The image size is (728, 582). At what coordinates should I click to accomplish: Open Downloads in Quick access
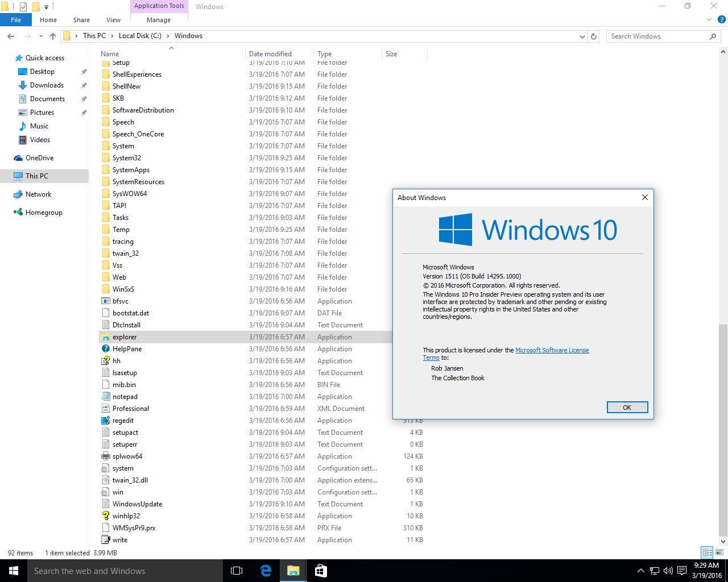(x=47, y=85)
